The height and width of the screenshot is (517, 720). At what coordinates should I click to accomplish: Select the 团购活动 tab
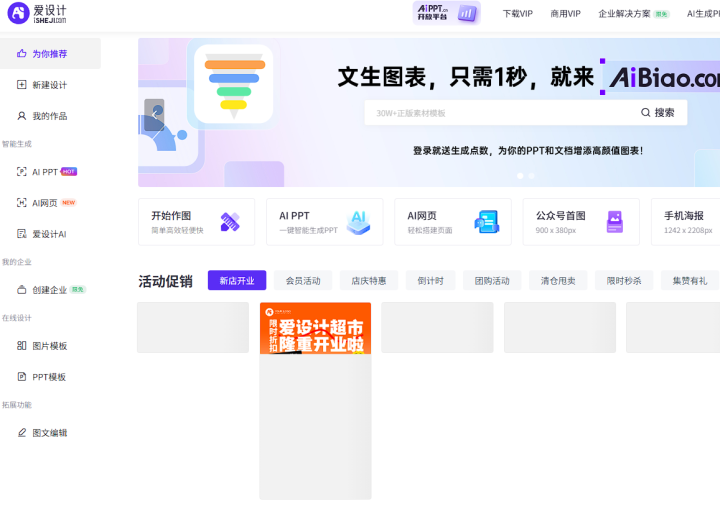492,281
